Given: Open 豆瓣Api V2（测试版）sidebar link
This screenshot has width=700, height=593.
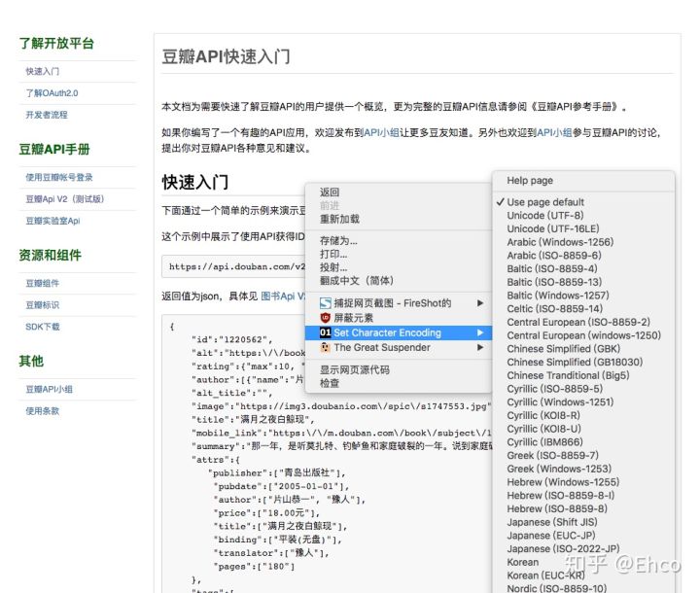Looking at the screenshot, I should pyautogui.click(x=65, y=199).
